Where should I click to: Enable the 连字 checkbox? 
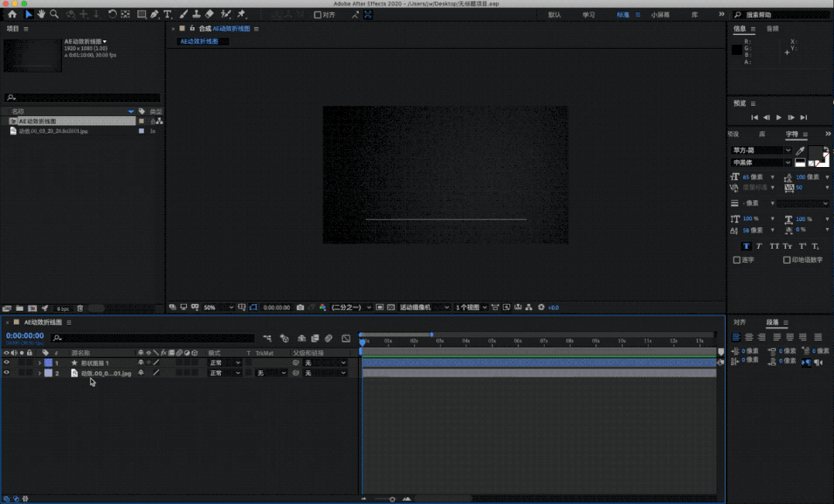tap(737, 261)
